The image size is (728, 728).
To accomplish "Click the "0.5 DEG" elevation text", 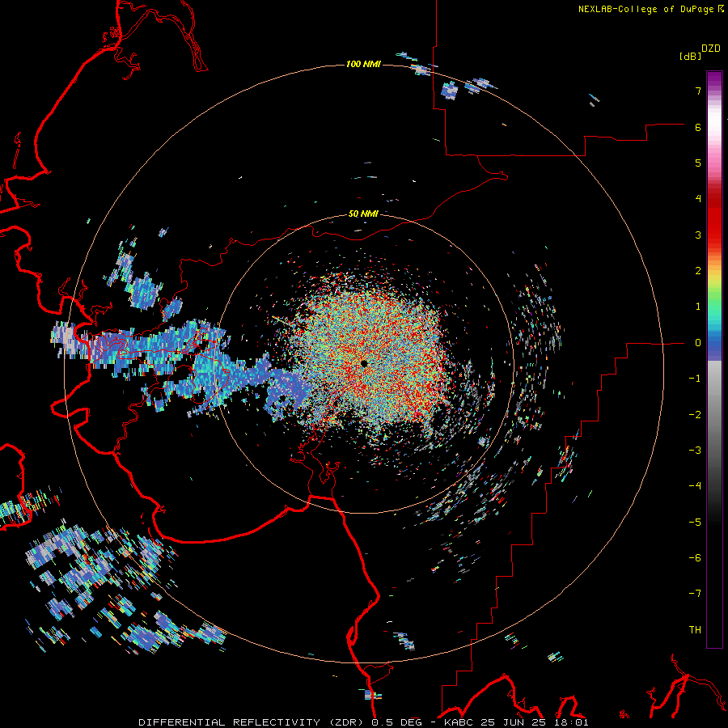I will tap(396, 722).
